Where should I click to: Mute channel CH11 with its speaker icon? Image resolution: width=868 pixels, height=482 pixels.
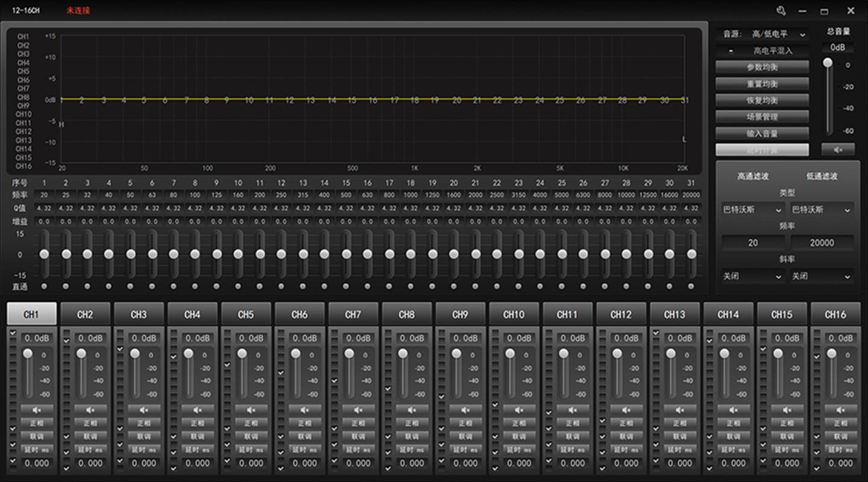click(x=573, y=410)
